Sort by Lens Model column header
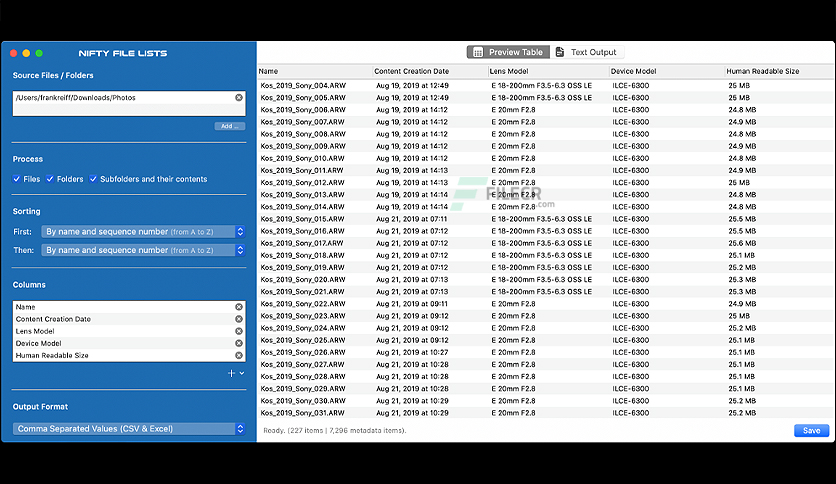 548,71
